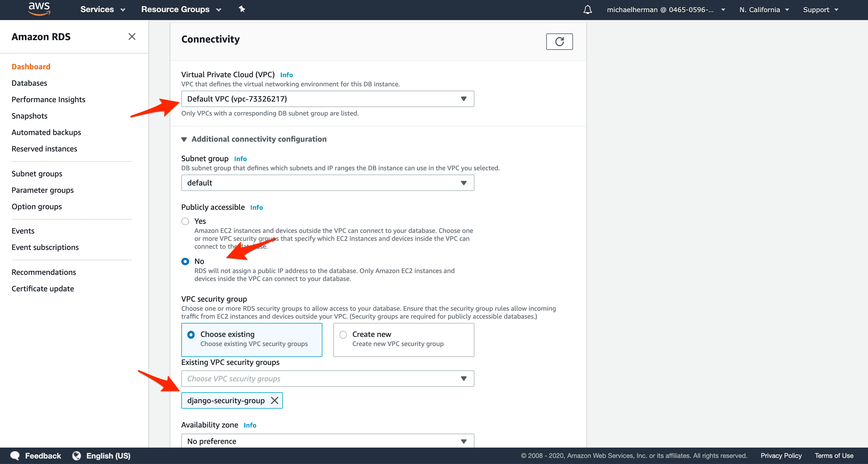The width and height of the screenshot is (868, 464).
Task: Open the Resource Groups menu
Action: [x=181, y=9]
